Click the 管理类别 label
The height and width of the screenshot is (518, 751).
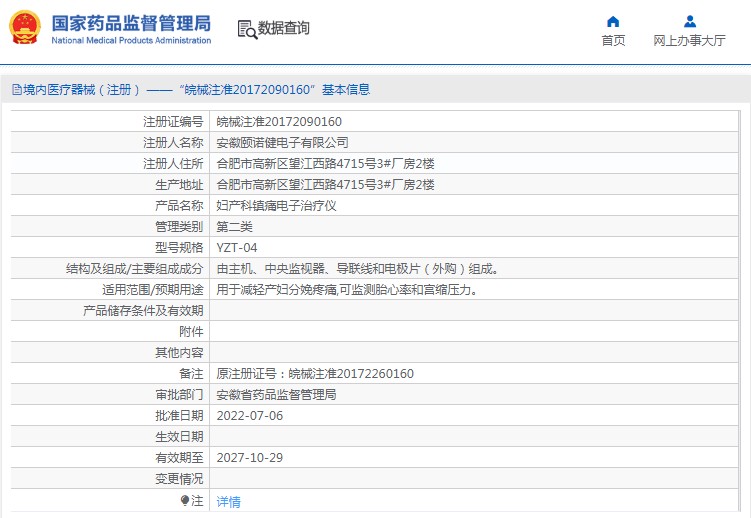click(x=179, y=227)
